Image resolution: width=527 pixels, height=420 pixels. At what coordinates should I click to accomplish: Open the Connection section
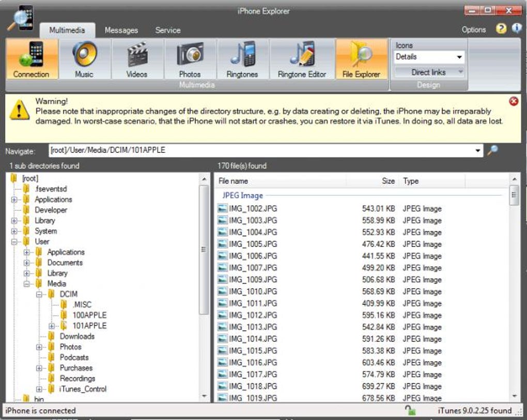pyautogui.click(x=32, y=59)
